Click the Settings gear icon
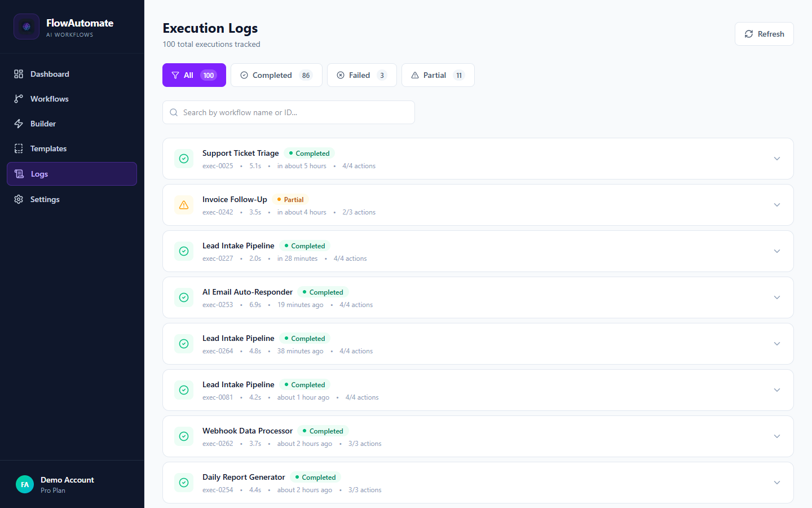This screenshot has height=508, width=812. coord(19,199)
